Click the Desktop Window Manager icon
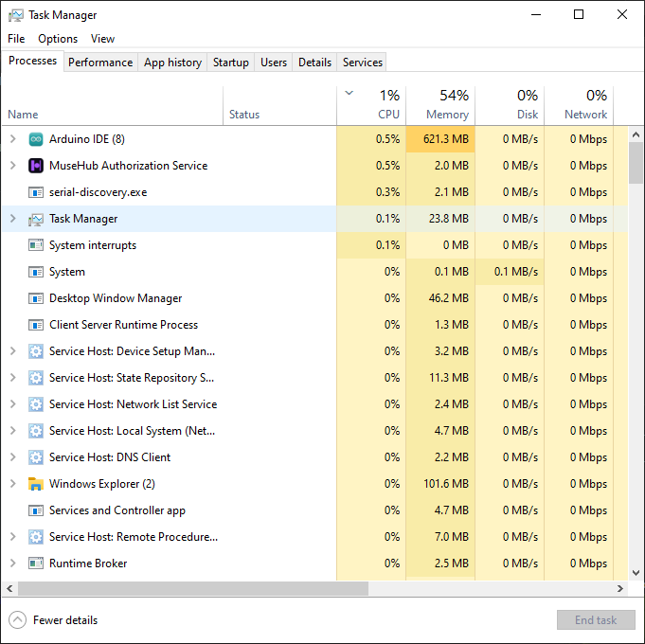Viewport: 645px width, 644px height. (x=36, y=298)
